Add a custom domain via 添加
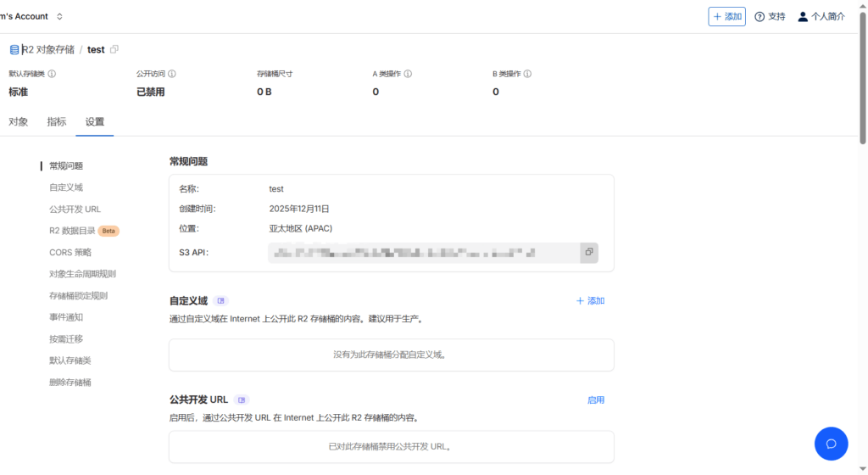 (x=590, y=301)
